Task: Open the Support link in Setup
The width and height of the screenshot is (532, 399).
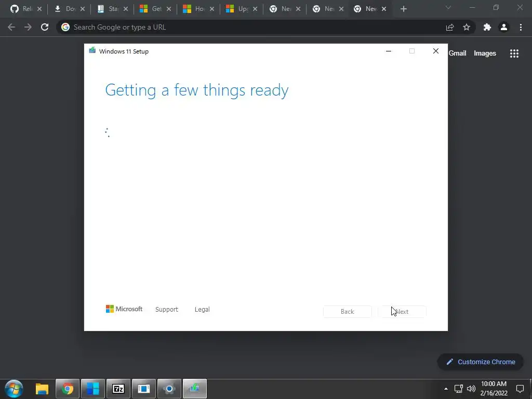Action: [167, 310]
